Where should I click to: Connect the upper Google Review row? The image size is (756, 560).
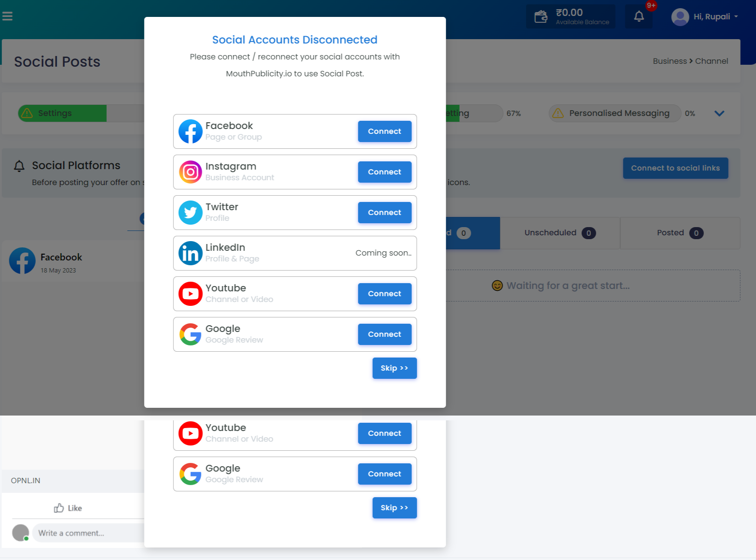click(385, 334)
